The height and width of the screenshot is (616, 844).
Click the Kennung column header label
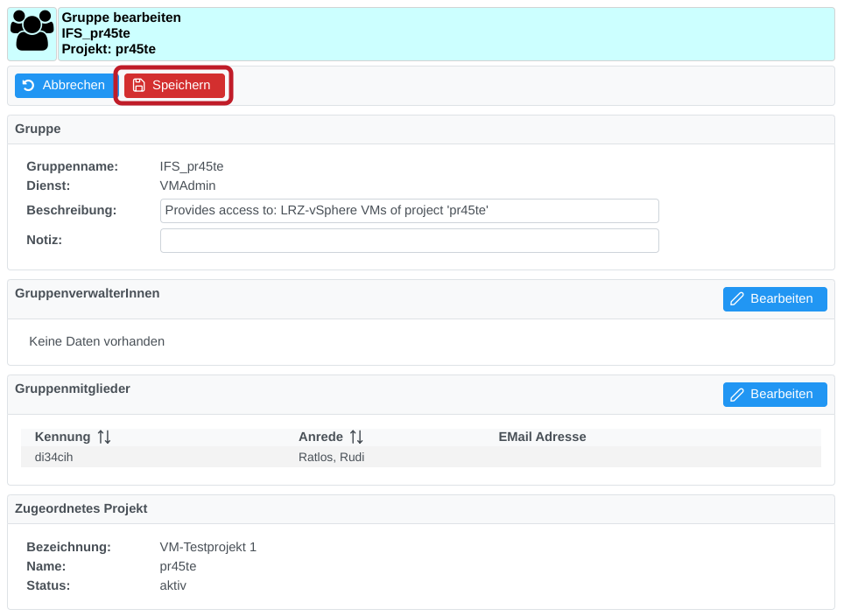(x=62, y=437)
